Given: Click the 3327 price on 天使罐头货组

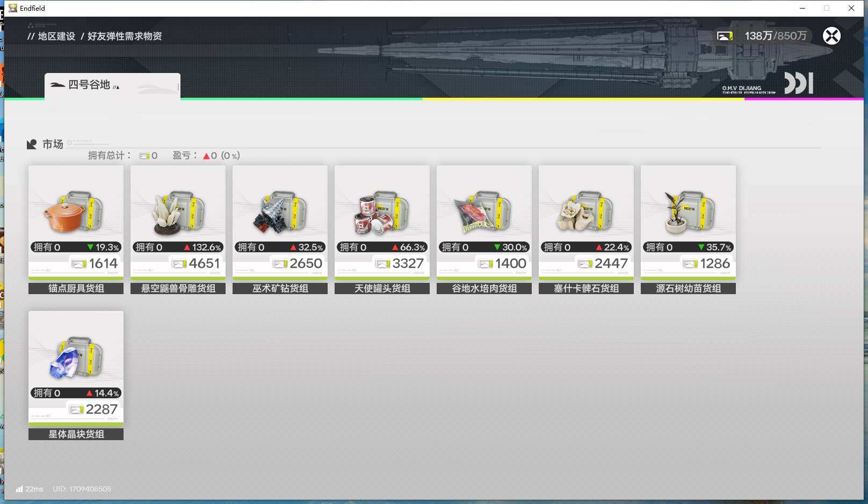Looking at the screenshot, I should pyautogui.click(x=408, y=264).
